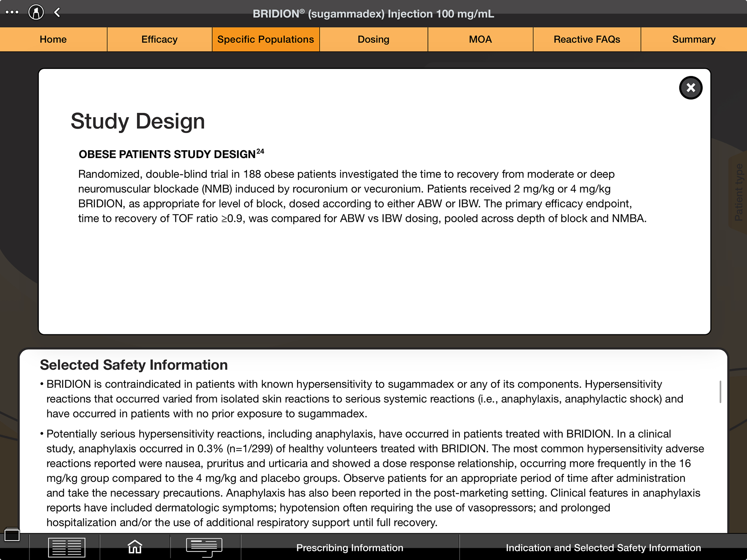Tap the small black square at bottom left
Viewport: 747px width, 560px height.
point(12,535)
